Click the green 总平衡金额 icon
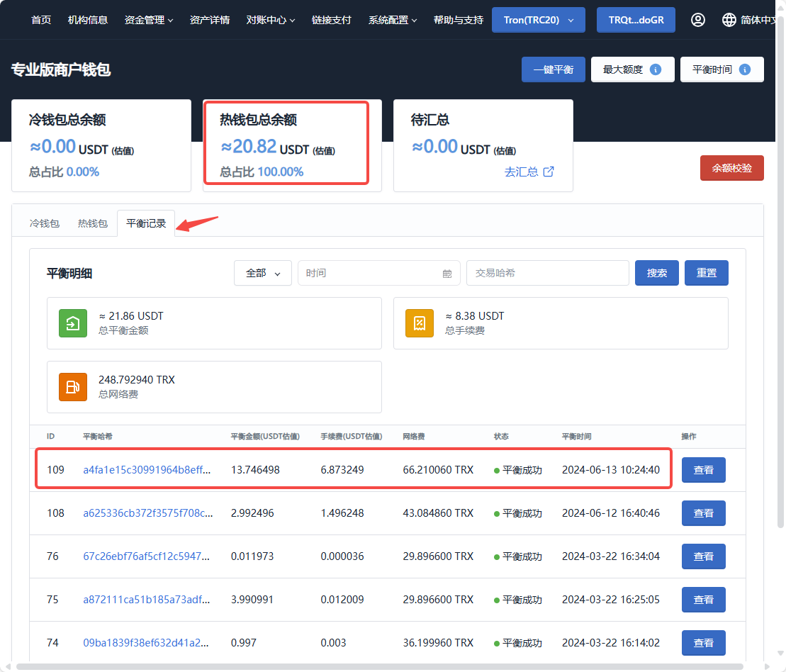Image resolution: width=786 pixels, height=672 pixels. pos(73,323)
